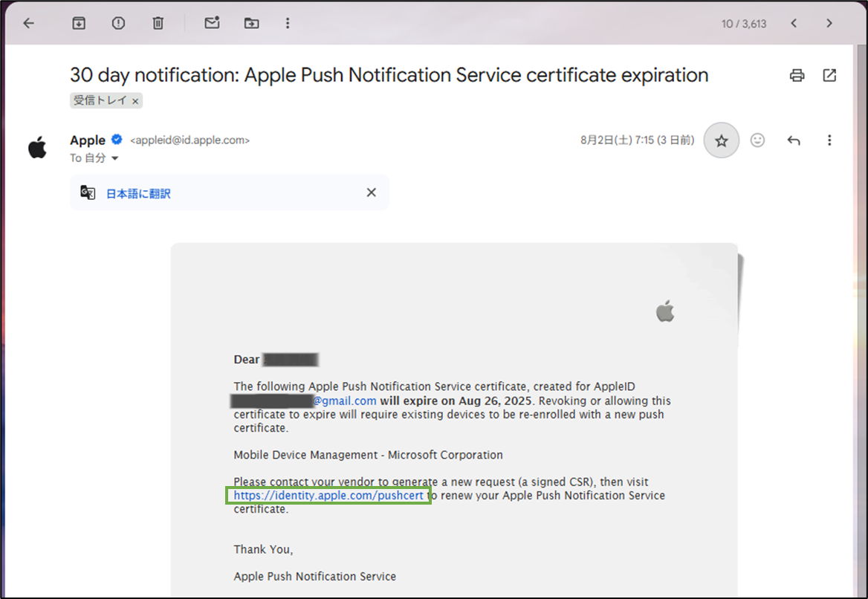Dismiss the translation banner
Image resolution: width=868 pixels, height=599 pixels.
coord(372,192)
